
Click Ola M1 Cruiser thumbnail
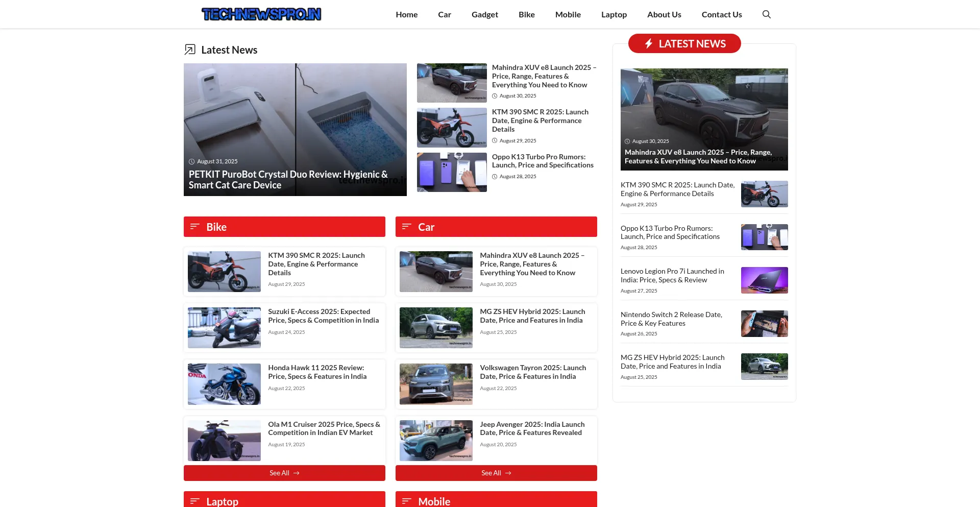(x=224, y=441)
